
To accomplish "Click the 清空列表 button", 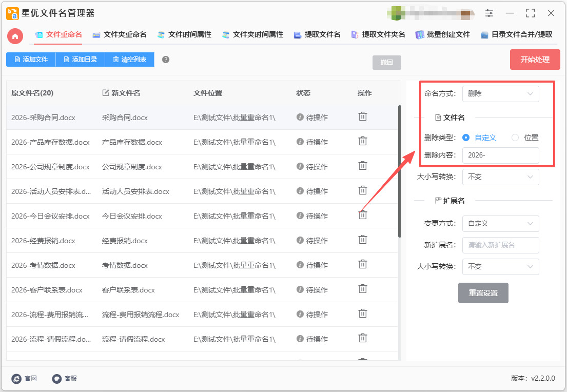I will point(129,60).
